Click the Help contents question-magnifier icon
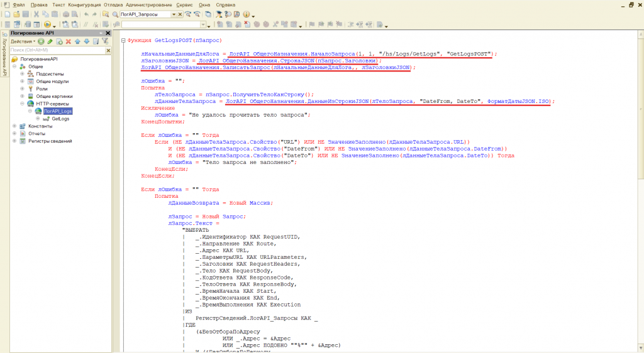Viewport: 644px width, 353px height. point(228,14)
